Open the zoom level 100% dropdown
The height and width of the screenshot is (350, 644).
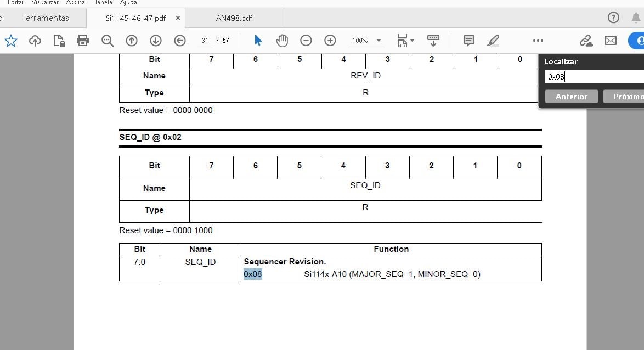[366, 40]
